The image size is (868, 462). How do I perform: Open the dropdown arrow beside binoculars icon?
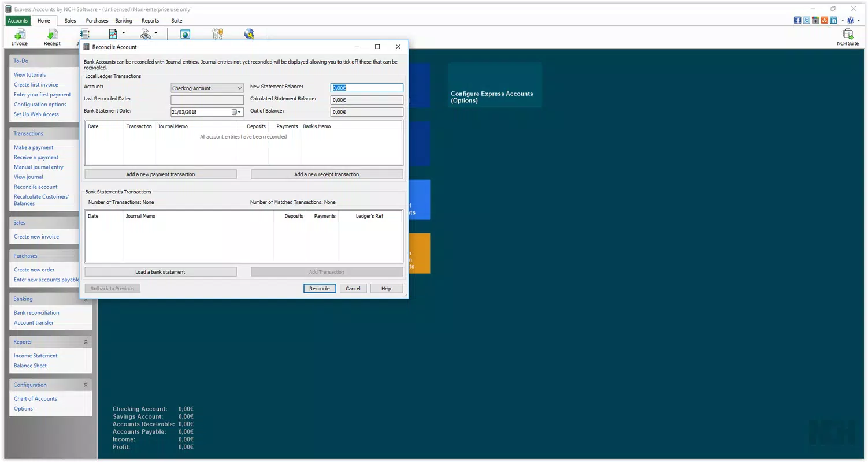coord(155,33)
